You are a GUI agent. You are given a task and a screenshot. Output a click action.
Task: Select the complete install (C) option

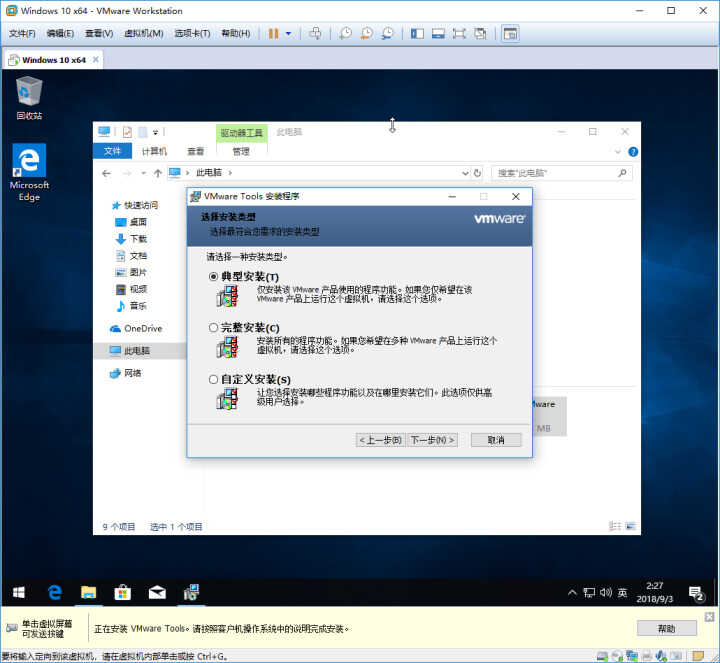pos(214,328)
